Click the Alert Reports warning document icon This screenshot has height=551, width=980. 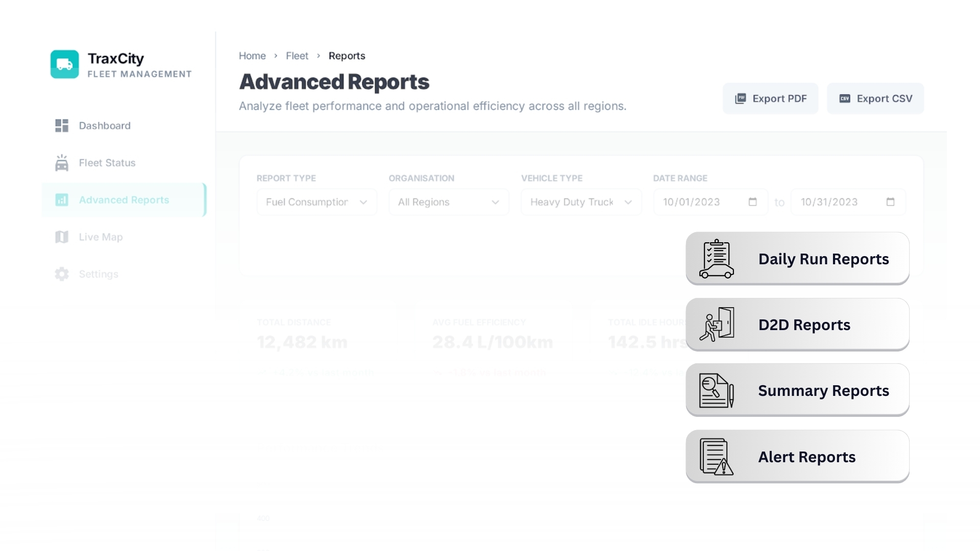[x=717, y=457]
